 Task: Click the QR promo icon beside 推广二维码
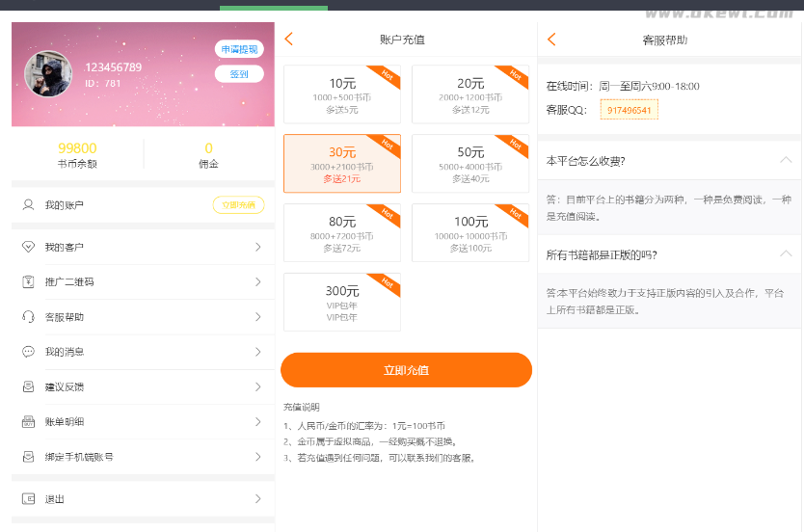point(28,281)
